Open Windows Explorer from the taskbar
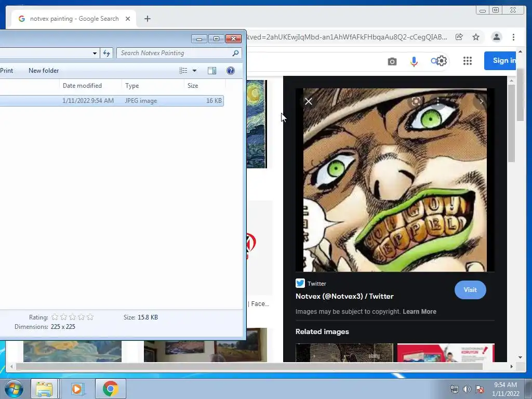The image size is (532, 399). click(x=45, y=389)
